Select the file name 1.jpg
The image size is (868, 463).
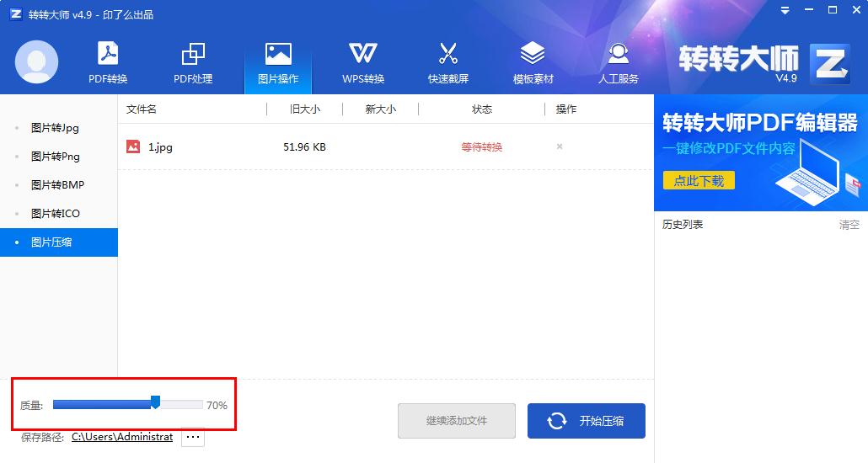pyautogui.click(x=160, y=147)
